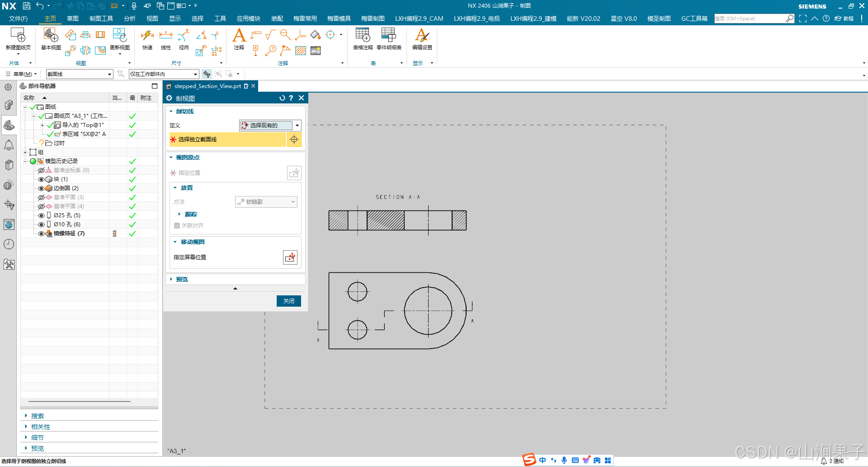
Task: Click the undo arrow in the title bar
Action: point(40,6)
